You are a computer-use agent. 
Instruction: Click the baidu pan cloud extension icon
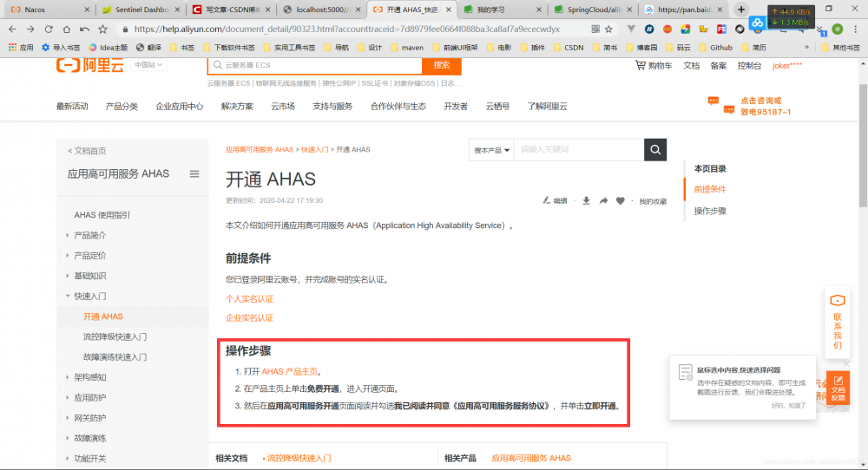(757, 23)
